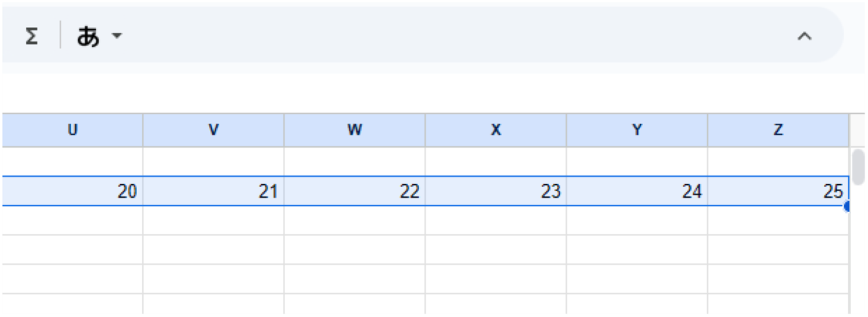This screenshot has height=317, width=868.
Task: Click the cell containing 24
Action: (637, 192)
